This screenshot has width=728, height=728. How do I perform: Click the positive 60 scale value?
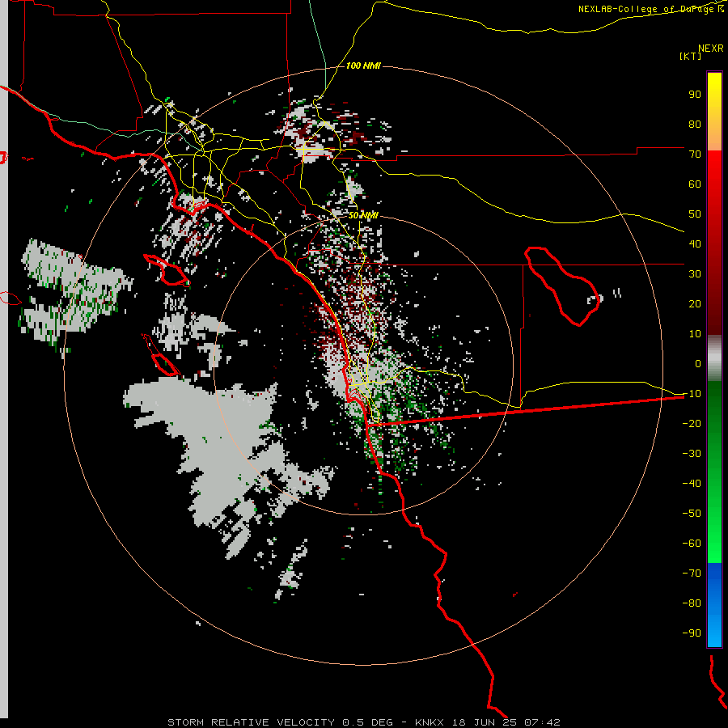(695, 184)
